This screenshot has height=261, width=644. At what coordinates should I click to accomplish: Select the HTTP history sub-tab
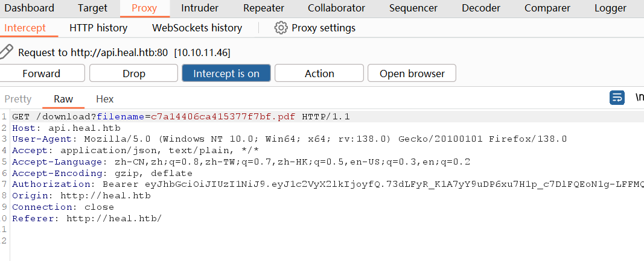coord(98,28)
